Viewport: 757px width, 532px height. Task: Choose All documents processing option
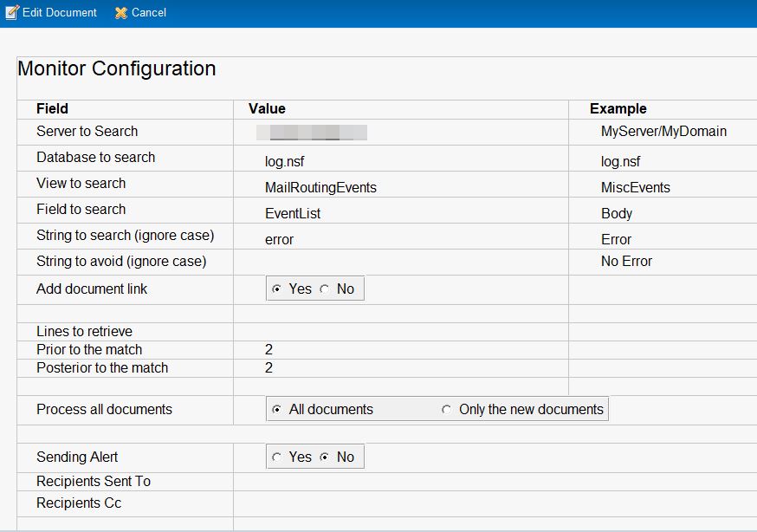pyautogui.click(x=276, y=410)
